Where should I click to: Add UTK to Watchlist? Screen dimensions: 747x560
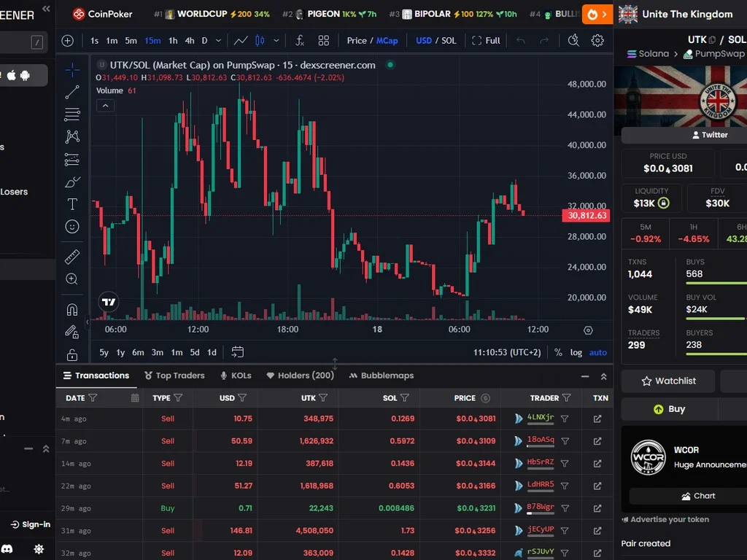click(x=668, y=381)
